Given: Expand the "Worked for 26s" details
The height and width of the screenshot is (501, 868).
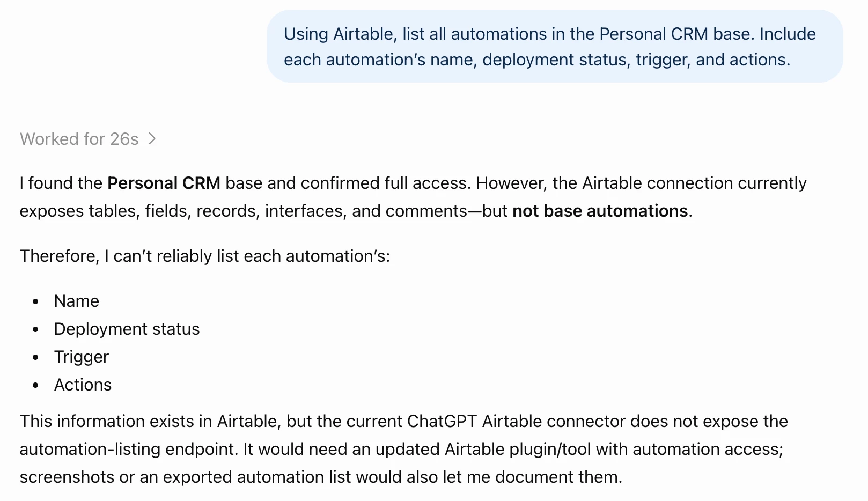Looking at the screenshot, I should point(88,139).
